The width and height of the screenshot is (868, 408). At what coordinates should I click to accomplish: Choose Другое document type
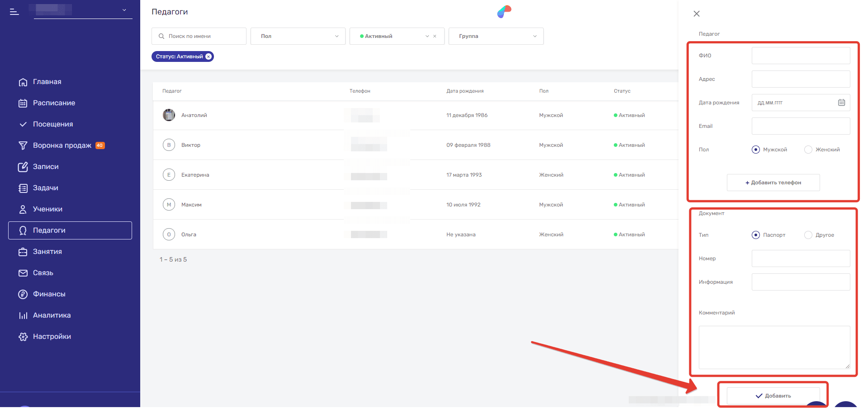click(x=808, y=235)
